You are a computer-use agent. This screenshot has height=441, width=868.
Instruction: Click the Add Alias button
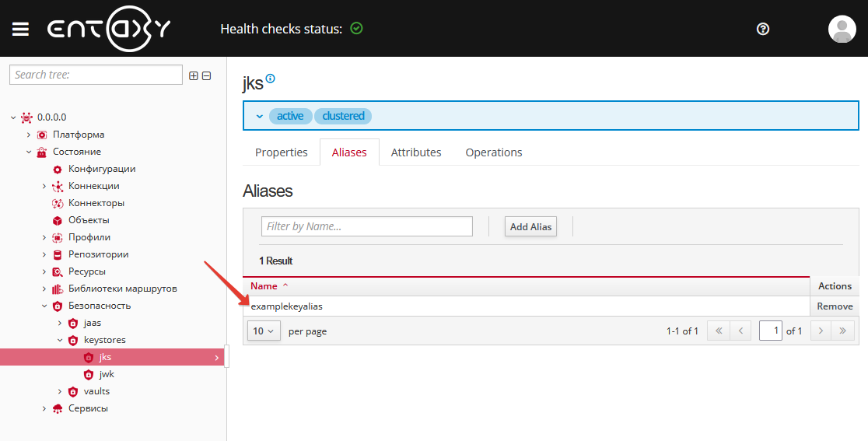(530, 227)
